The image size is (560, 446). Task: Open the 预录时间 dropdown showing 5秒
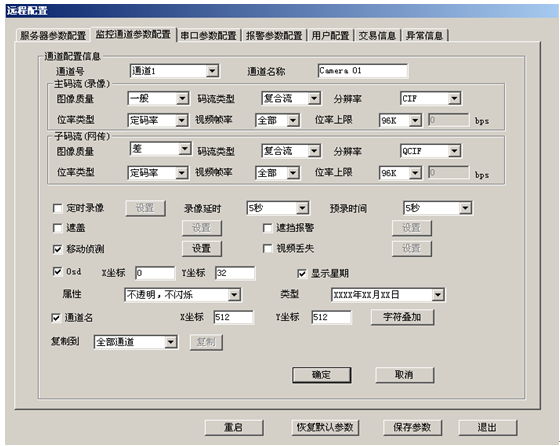pos(438,208)
